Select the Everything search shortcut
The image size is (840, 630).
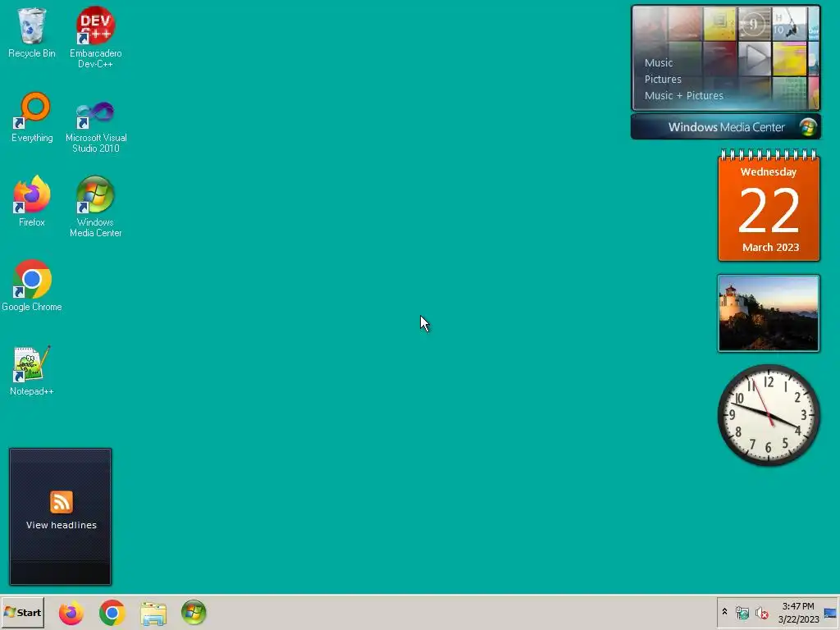[x=32, y=118]
